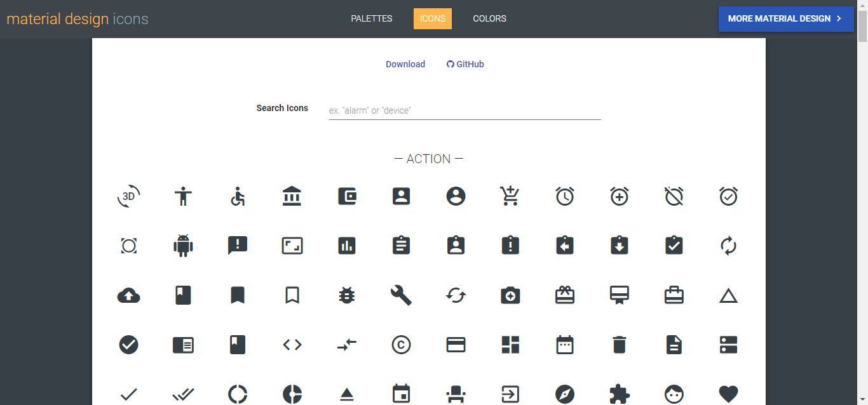Pick the accessibility person icon
This screenshot has height=405, width=868.
(x=183, y=196)
